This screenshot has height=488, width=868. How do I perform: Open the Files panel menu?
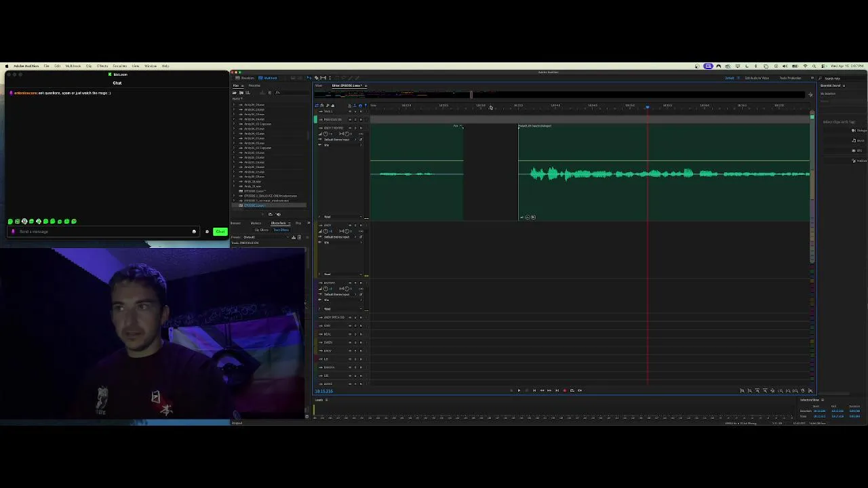tap(243, 86)
